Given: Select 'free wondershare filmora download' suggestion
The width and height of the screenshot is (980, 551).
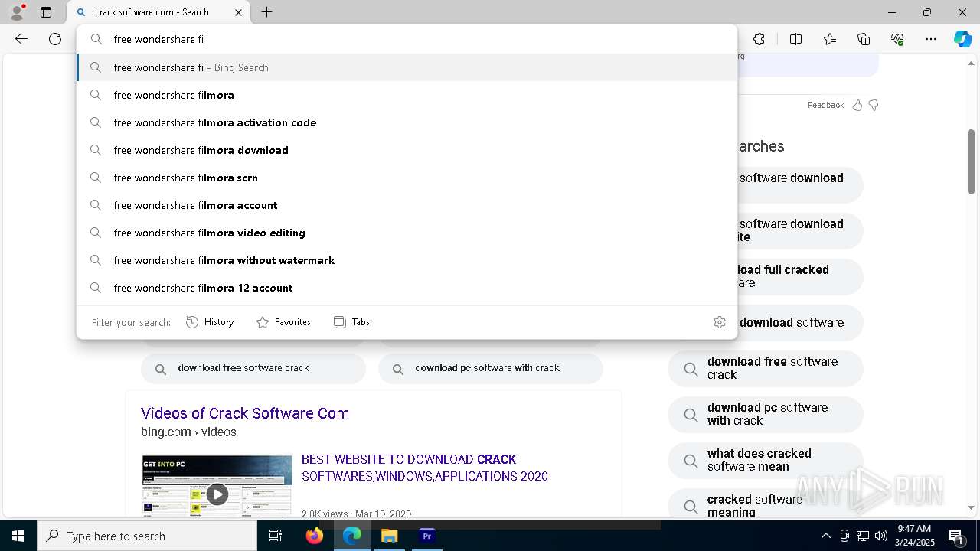Looking at the screenshot, I should click(407, 150).
